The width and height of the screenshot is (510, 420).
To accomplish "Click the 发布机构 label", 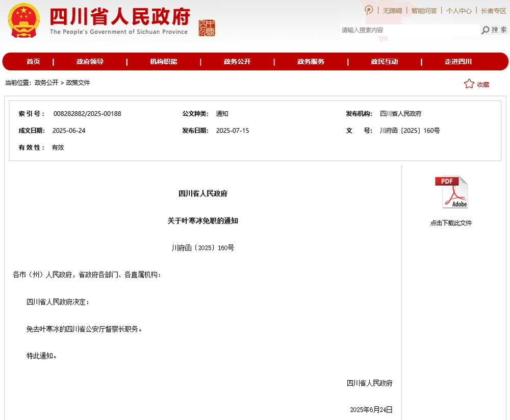I will 359,114.
